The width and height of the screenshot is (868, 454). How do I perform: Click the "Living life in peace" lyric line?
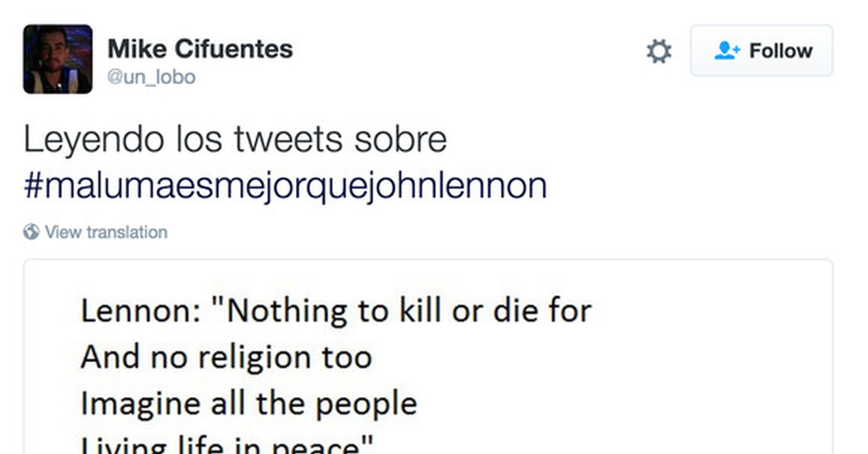(226, 445)
